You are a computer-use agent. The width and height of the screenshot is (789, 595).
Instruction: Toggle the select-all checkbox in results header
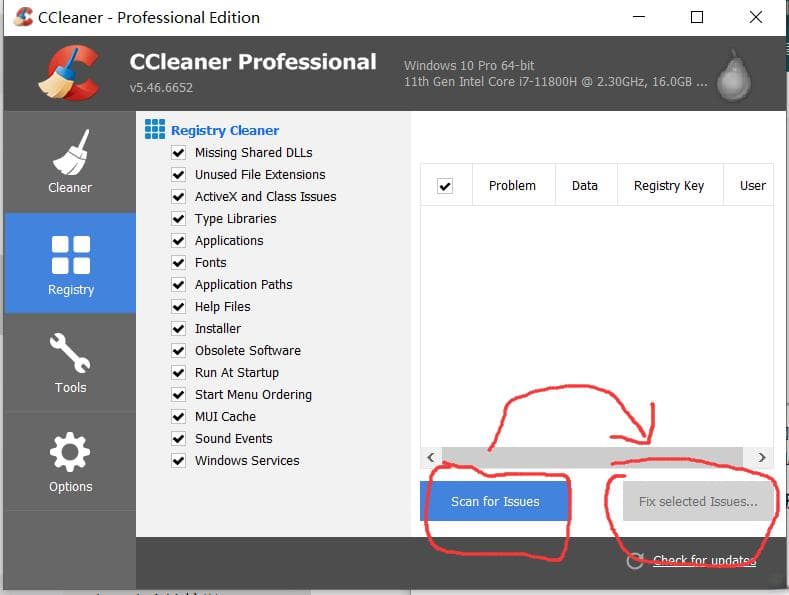tap(445, 186)
